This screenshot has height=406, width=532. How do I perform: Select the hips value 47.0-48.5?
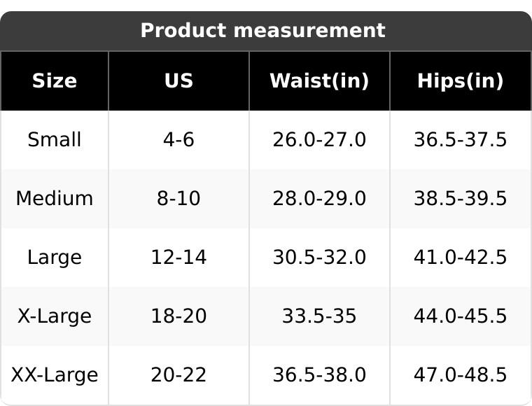[460, 375]
